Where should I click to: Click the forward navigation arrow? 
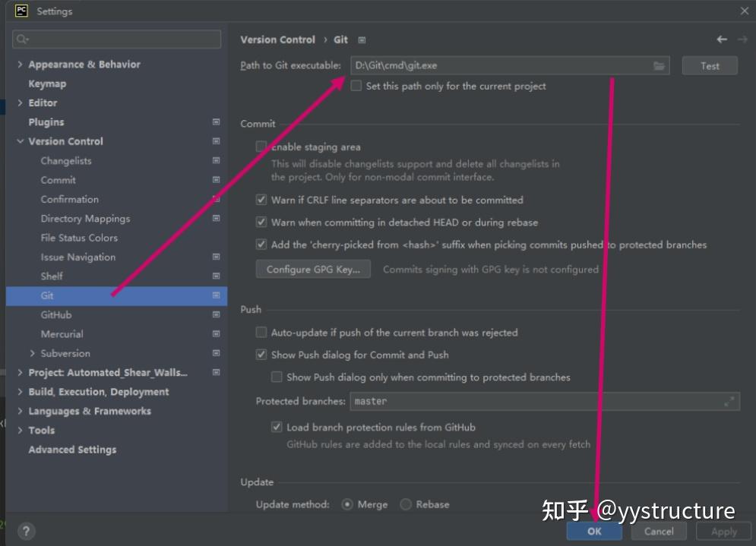coord(741,39)
